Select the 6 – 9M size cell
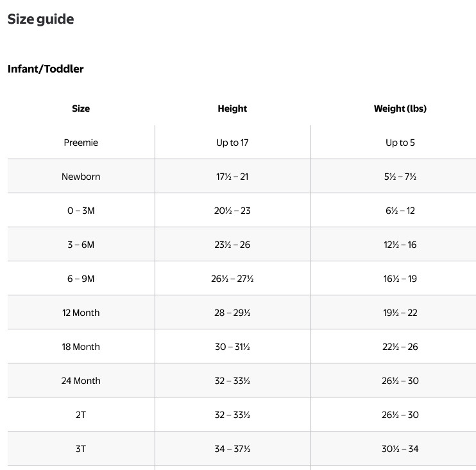This screenshot has height=470, width=476. [x=81, y=279]
